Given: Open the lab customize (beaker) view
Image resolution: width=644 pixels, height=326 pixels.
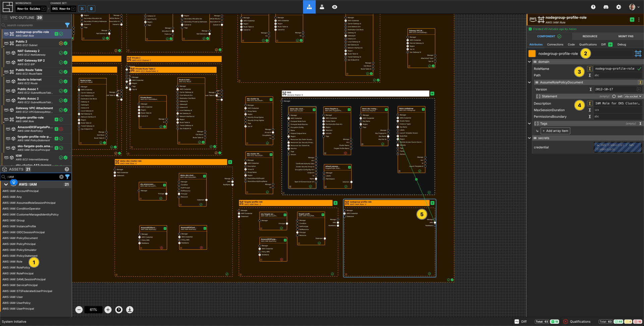Looking at the screenshot, I should tap(322, 7).
